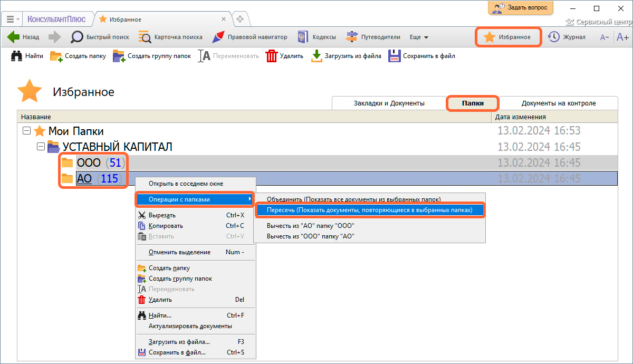Screen dimensions: 633x364
Task: Open Операции с папками submenu
Action: [195, 199]
